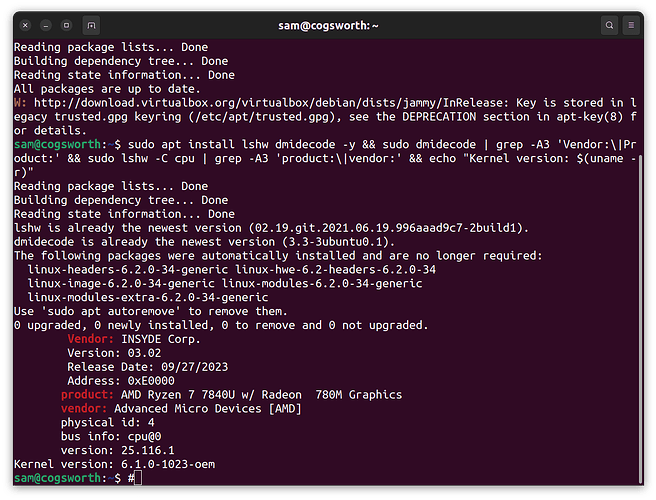
Task: Click the Advanced Micro Devices [AMD] text
Action: (x=208, y=409)
